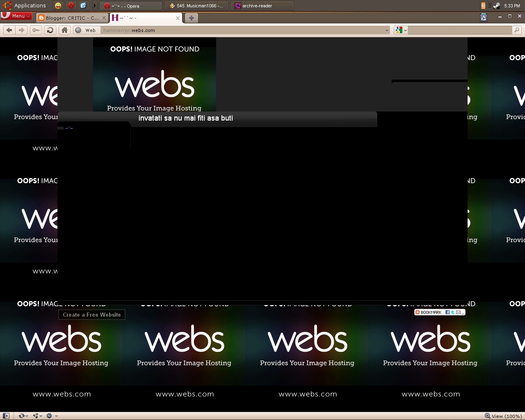Viewport: 525px width, 420px height.
Task: Open the 5:33 PM clock
Action: pyautogui.click(x=512, y=6)
